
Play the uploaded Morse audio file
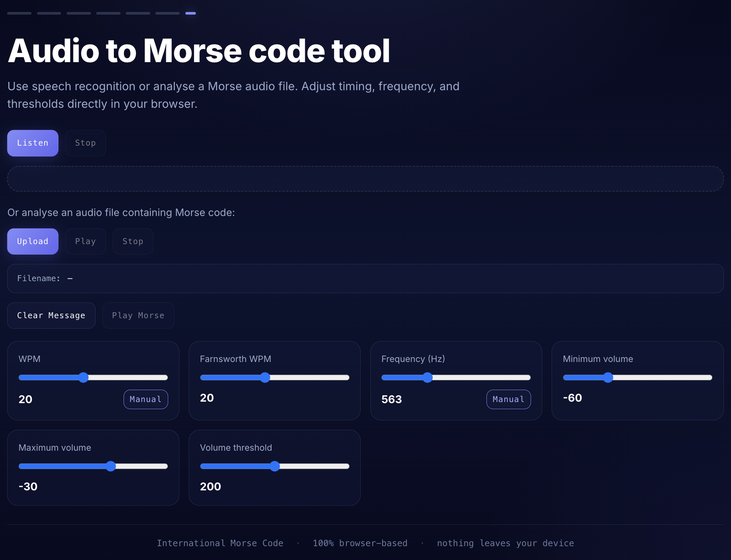[85, 241]
